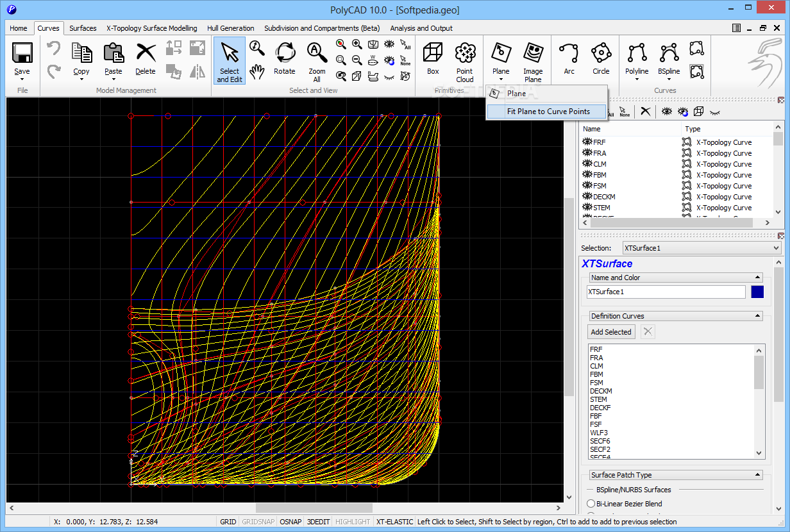Click the remove curve X next to Add Selected
The image size is (790, 532).
(x=648, y=331)
